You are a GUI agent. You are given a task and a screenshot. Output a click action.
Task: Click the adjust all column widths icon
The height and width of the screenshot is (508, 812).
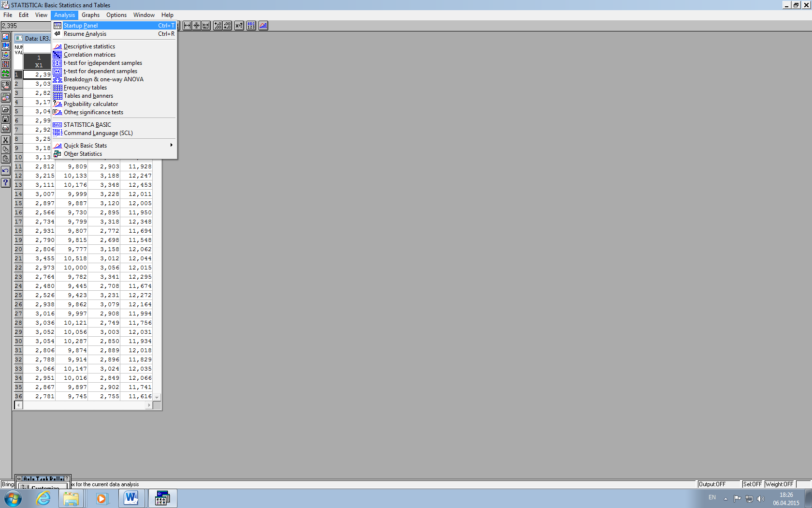pos(206,26)
